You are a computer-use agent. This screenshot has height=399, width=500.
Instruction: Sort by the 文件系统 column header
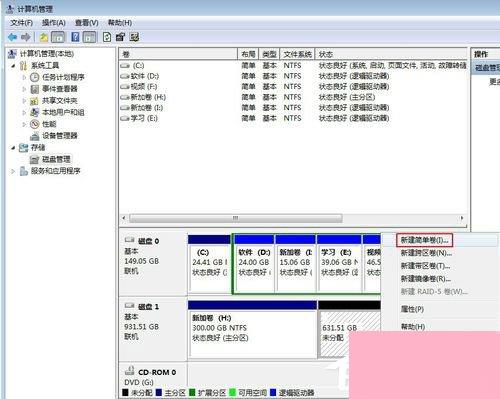point(297,54)
